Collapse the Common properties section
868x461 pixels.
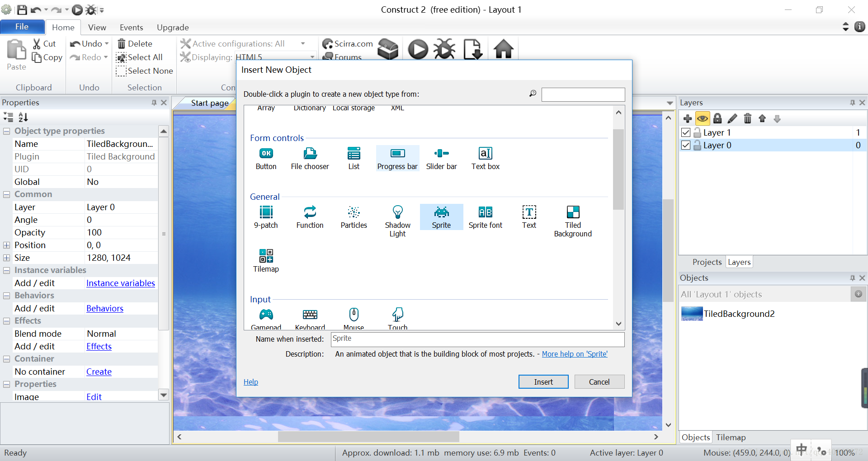(7, 194)
